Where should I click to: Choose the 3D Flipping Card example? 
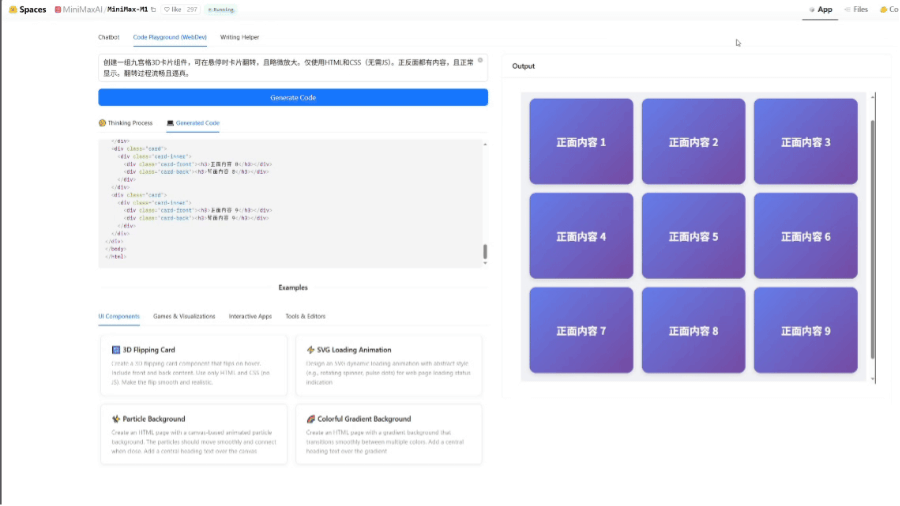pyautogui.click(x=193, y=365)
